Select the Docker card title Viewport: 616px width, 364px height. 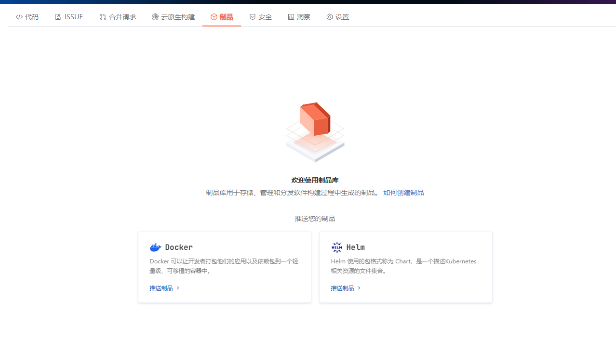point(179,247)
